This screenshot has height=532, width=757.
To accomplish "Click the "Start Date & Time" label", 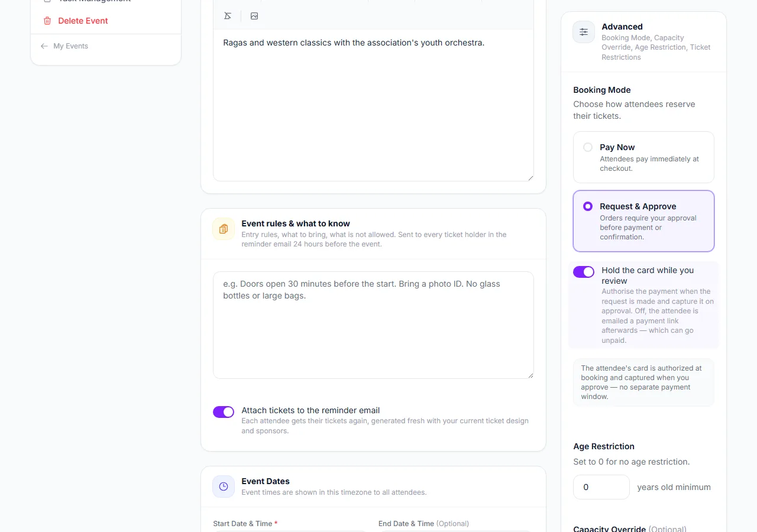I will coord(245,524).
